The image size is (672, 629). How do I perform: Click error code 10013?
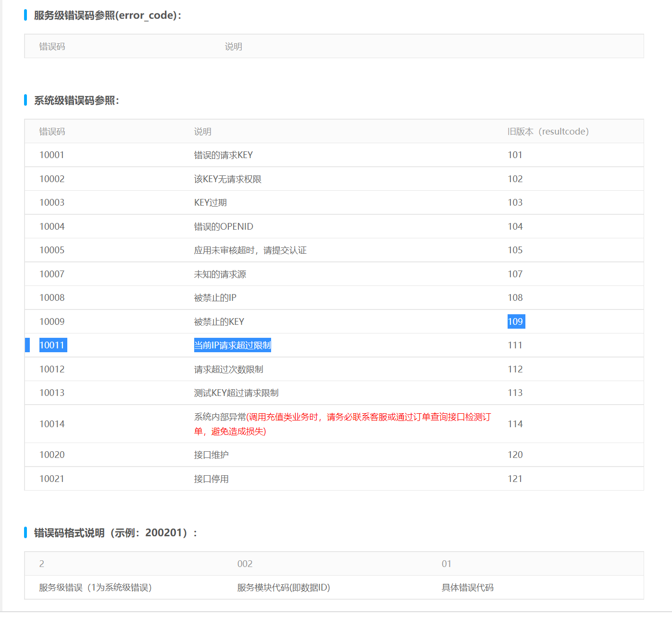point(52,393)
